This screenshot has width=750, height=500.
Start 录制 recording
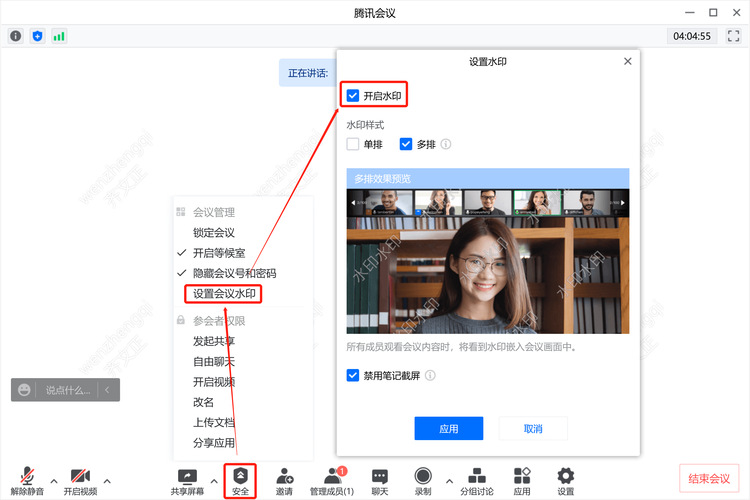(423, 481)
